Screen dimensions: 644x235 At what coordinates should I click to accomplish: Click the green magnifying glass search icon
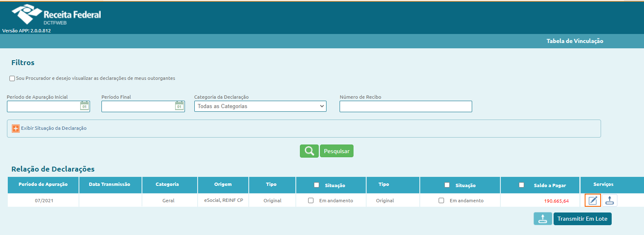click(309, 151)
